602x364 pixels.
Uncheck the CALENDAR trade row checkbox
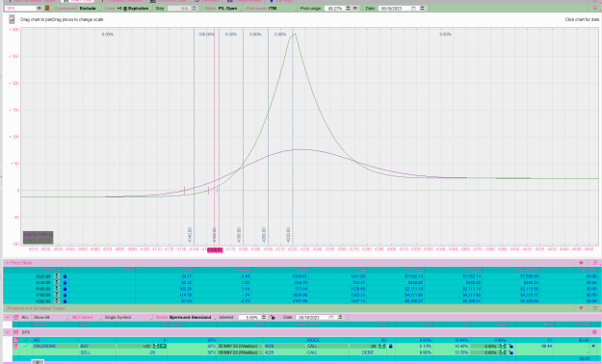15,346
